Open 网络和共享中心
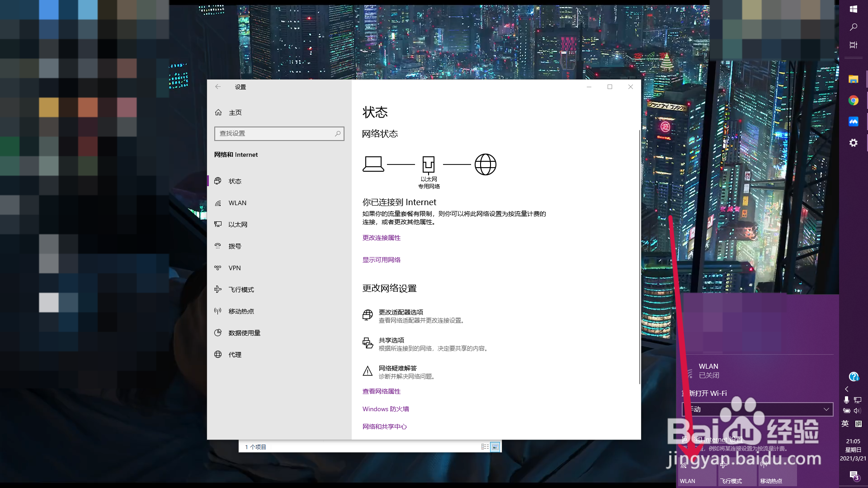 [384, 426]
